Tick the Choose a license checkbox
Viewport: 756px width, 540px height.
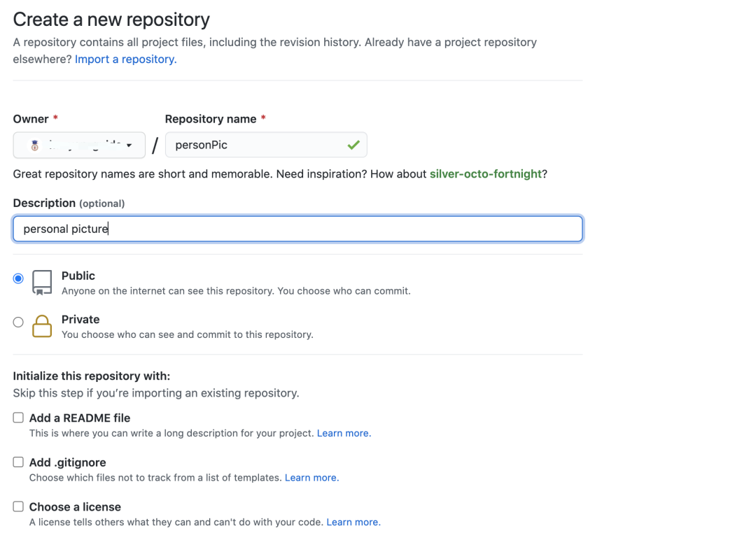coord(18,506)
